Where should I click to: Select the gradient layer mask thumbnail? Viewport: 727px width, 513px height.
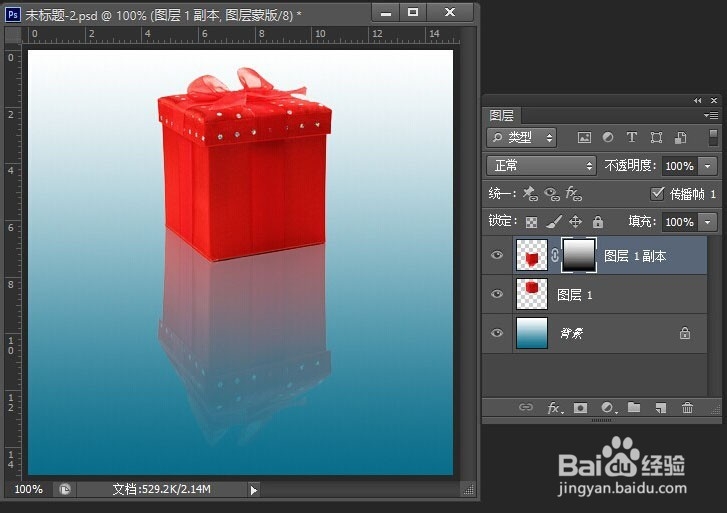[579, 255]
